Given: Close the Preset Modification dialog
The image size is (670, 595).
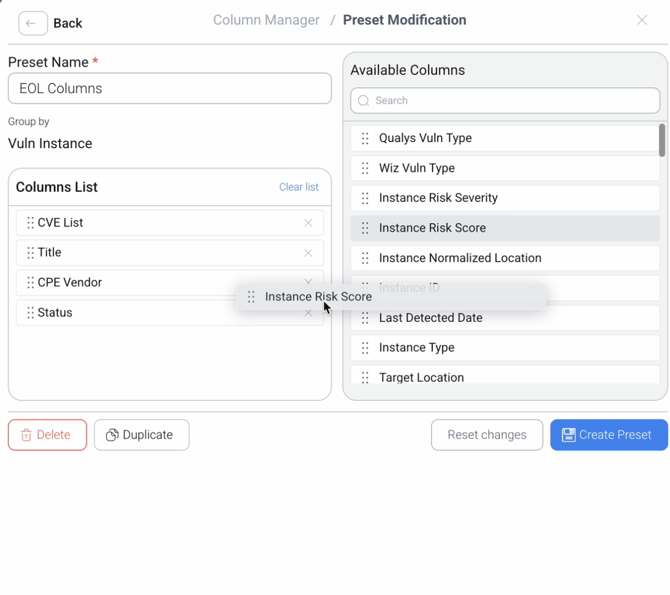Looking at the screenshot, I should [x=642, y=20].
